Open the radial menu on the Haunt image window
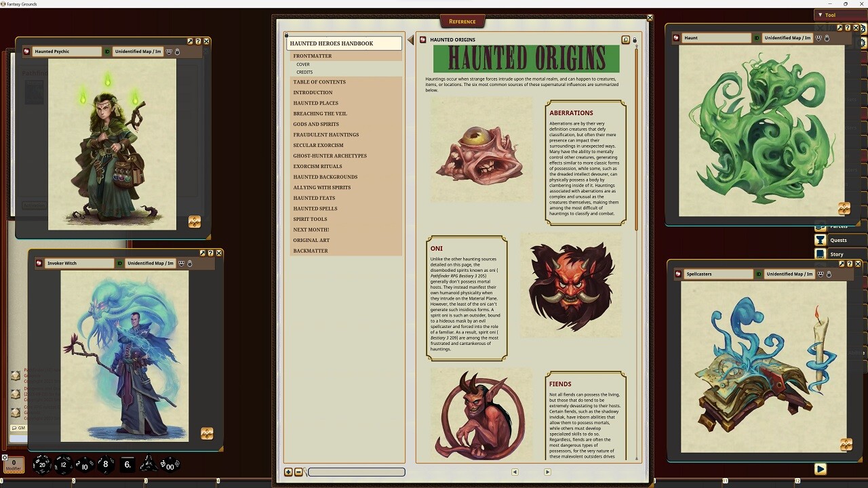Image resolution: width=868 pixels, height=488 pixels. (x=846, y=209)
